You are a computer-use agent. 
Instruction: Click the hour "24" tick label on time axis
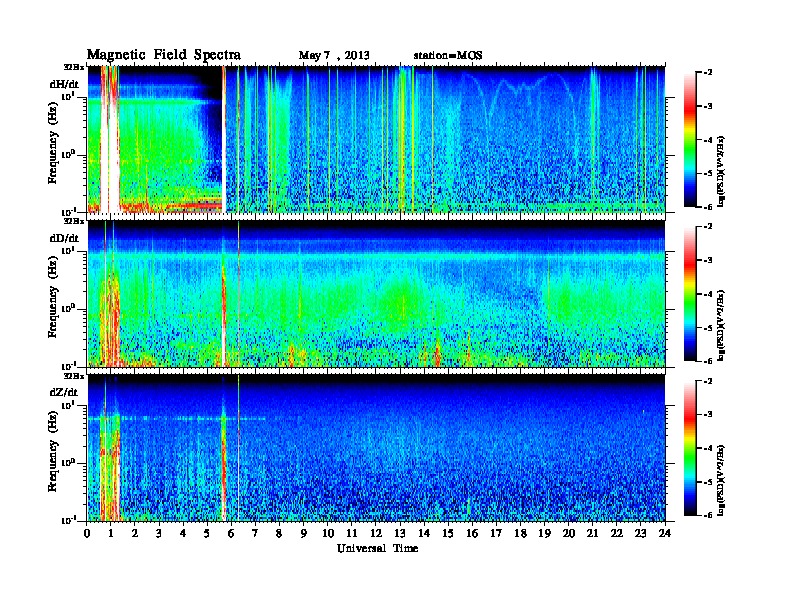tap(665, 534)
